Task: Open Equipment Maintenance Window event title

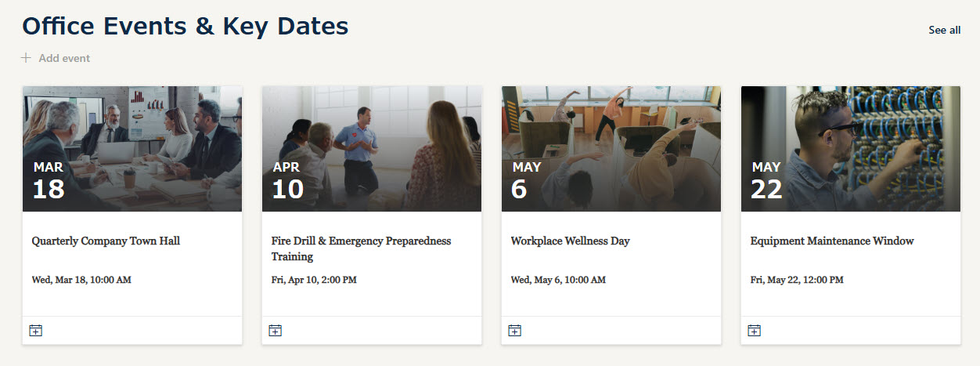Action: click(x=831, y=241)
